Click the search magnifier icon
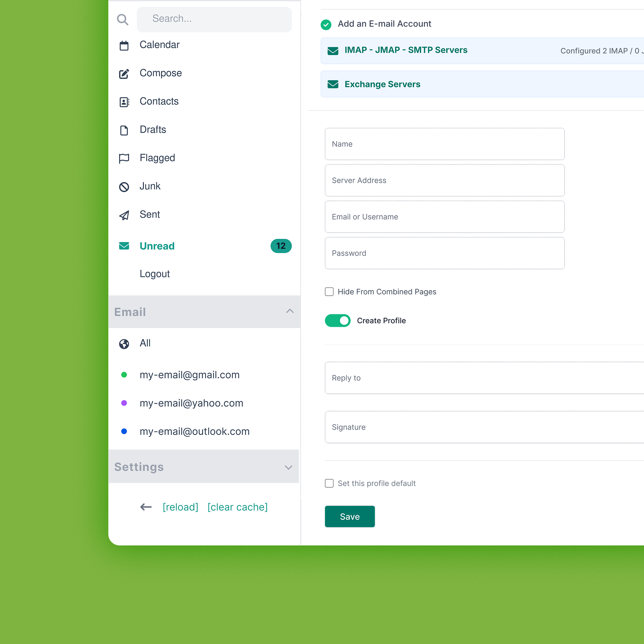The width and height of the screenshot is (644, 644). point(123,19)
